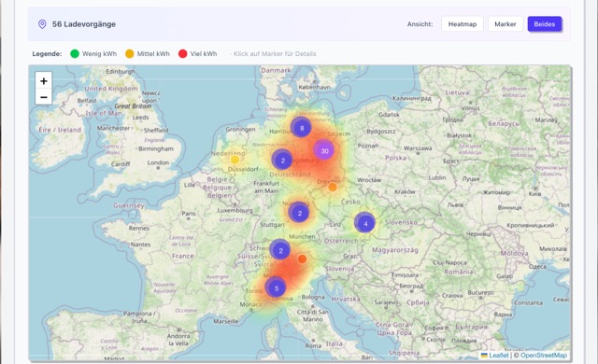Click the 'Mittel kWh' legend text
The image size is (598, 364).
[x=153, y=54]
